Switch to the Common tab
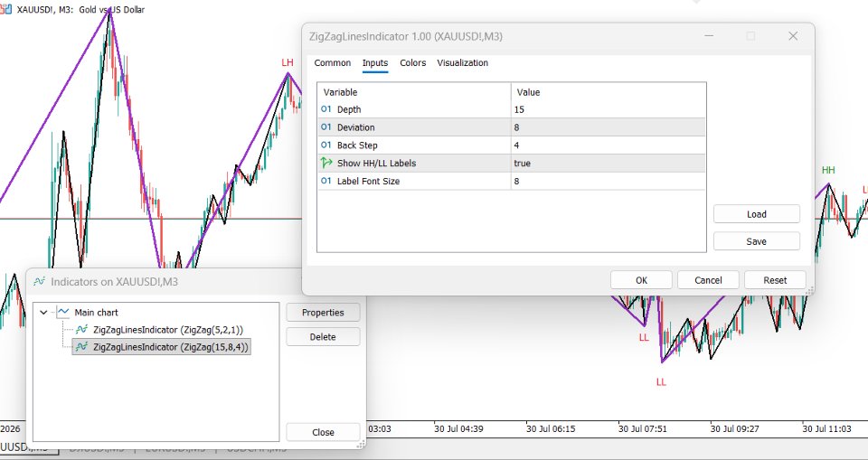Image resolution: width=868 pixels, height=460 pixels. click(x=332, y=63)
